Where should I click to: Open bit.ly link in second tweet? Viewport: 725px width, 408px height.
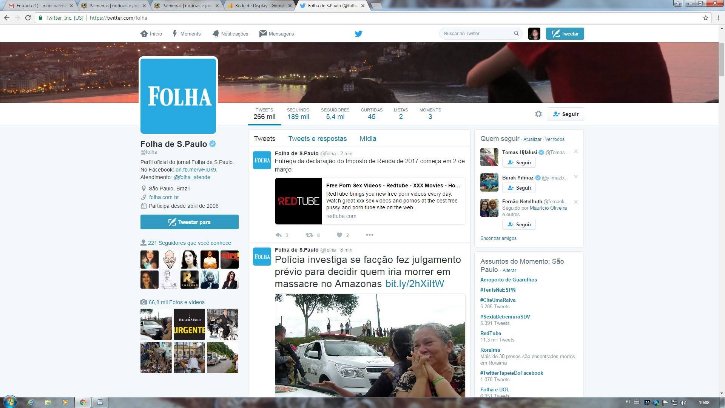coord(415,284)
